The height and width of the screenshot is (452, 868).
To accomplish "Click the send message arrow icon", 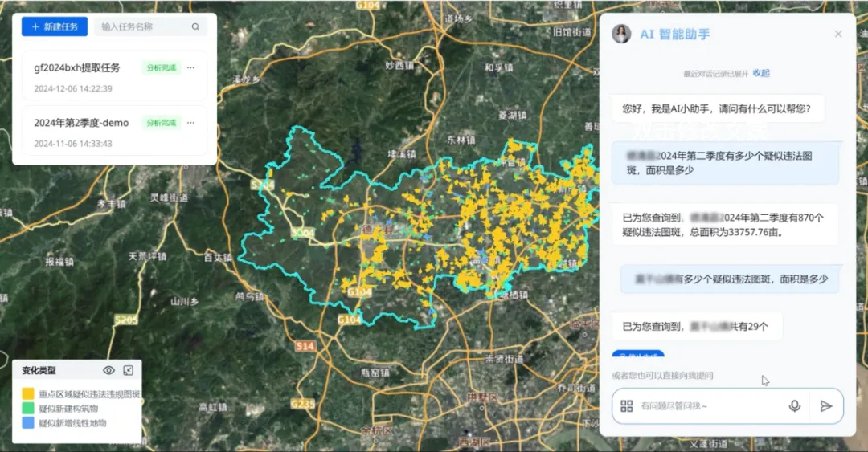I will tap(825, 406).
